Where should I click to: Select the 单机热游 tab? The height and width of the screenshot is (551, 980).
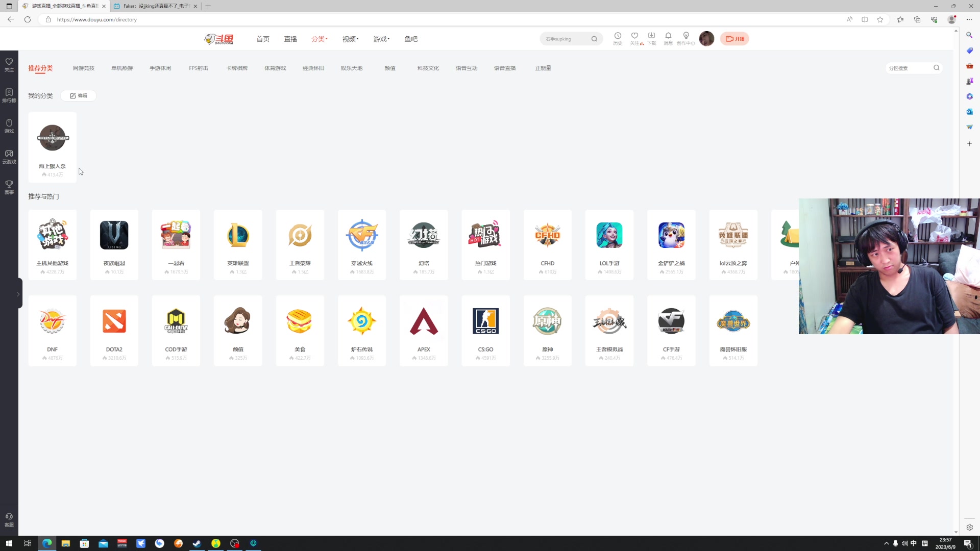[122, 68]
